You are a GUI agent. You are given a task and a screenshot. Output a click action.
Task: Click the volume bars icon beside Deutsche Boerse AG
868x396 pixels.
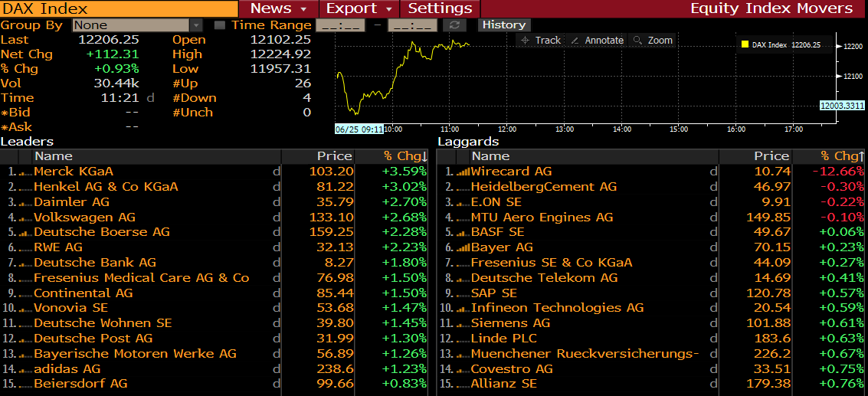click(x=25, y=233)
